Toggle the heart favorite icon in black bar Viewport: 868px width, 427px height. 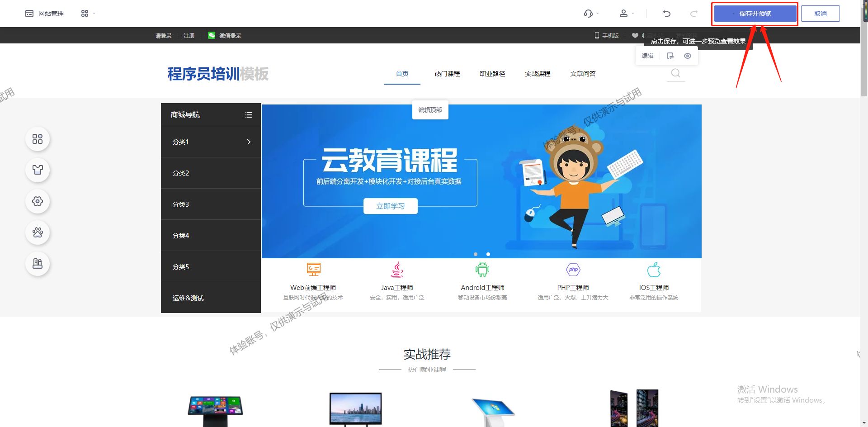point(635,35)
